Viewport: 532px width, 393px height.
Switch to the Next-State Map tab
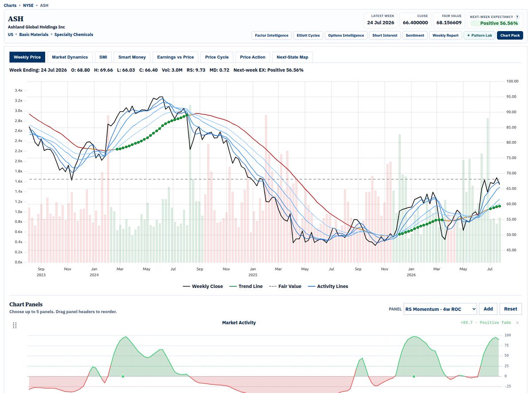pos(292,57)
